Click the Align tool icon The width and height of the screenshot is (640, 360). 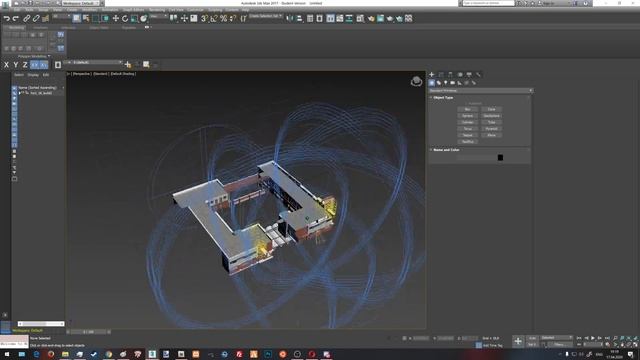[x=299, y=18]
